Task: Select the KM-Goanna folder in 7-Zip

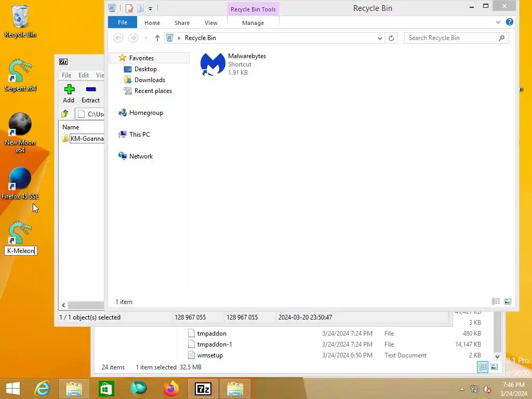Action: coord(84,138)
